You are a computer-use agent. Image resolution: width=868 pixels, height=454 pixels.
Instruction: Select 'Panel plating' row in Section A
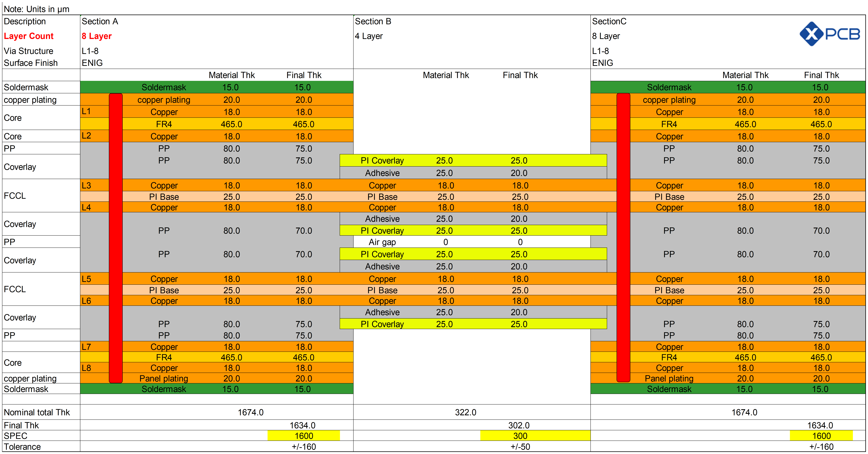click(217, 378)
